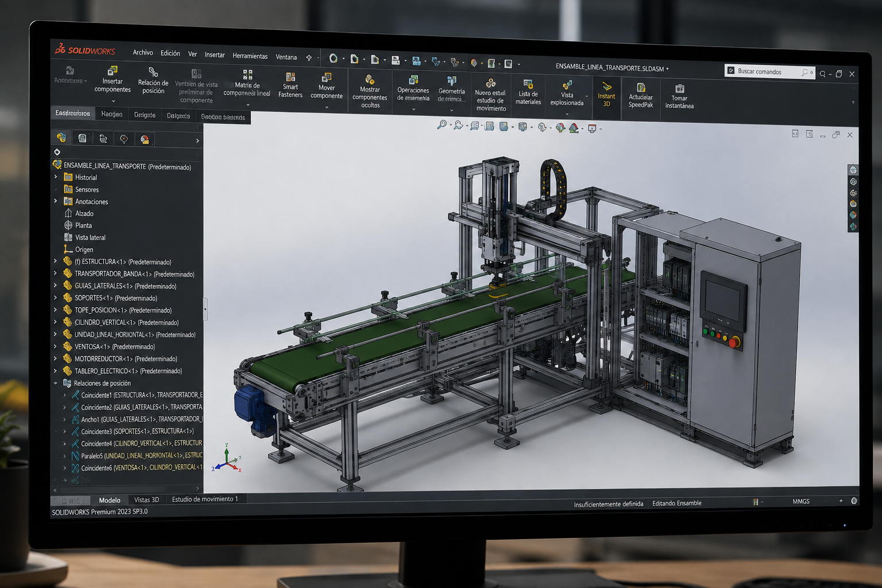Click the Zoom to fit magnifier icon
The width and height of the screenshot is (882, 588).
click(x=442, y=125)
